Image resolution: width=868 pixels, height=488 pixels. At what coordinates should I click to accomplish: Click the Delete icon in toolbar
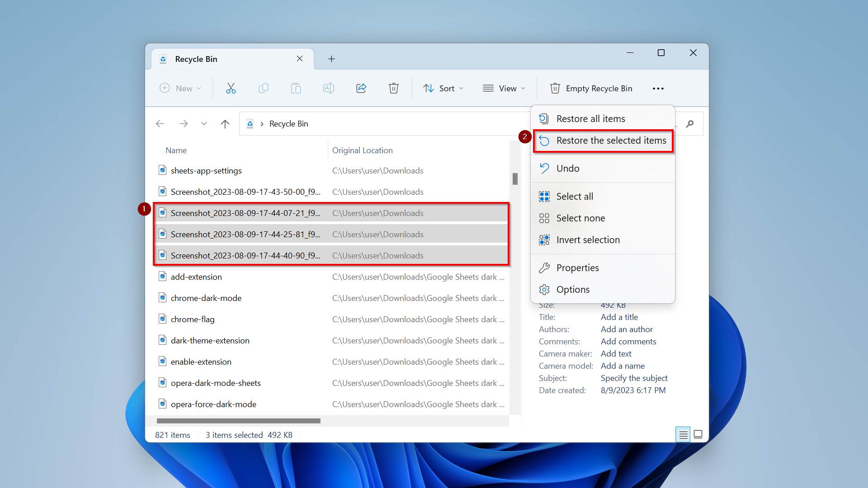pos(393,88)
